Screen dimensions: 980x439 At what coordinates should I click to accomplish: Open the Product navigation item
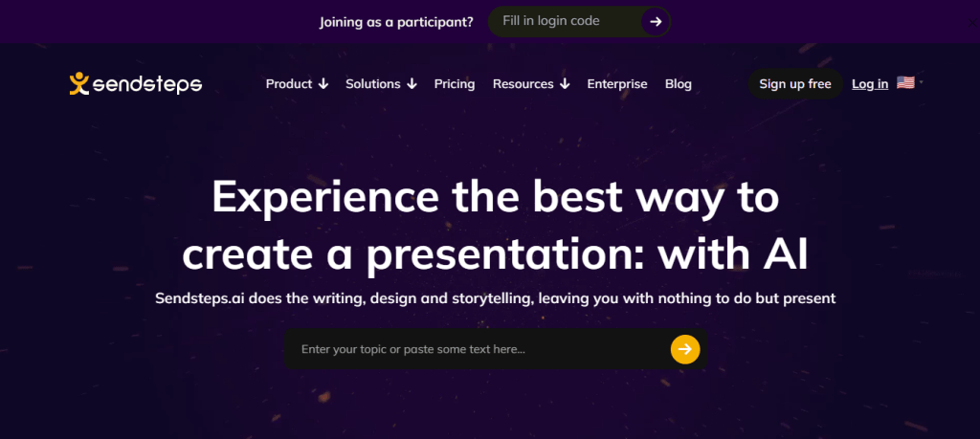point(289,83)
